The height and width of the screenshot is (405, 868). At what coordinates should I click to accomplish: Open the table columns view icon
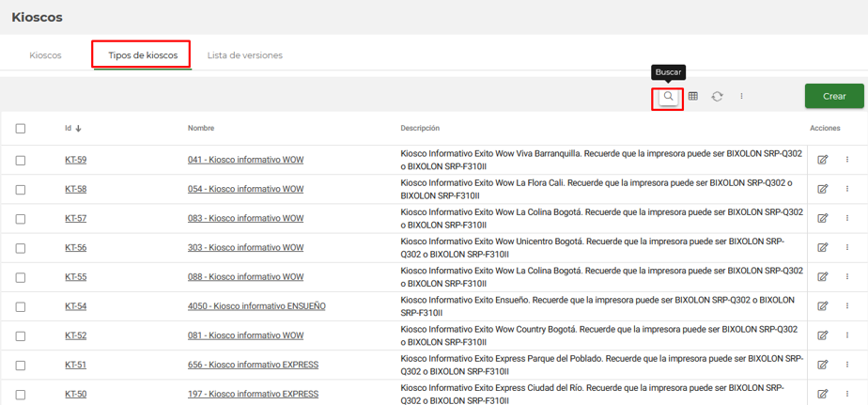(693, 97)
